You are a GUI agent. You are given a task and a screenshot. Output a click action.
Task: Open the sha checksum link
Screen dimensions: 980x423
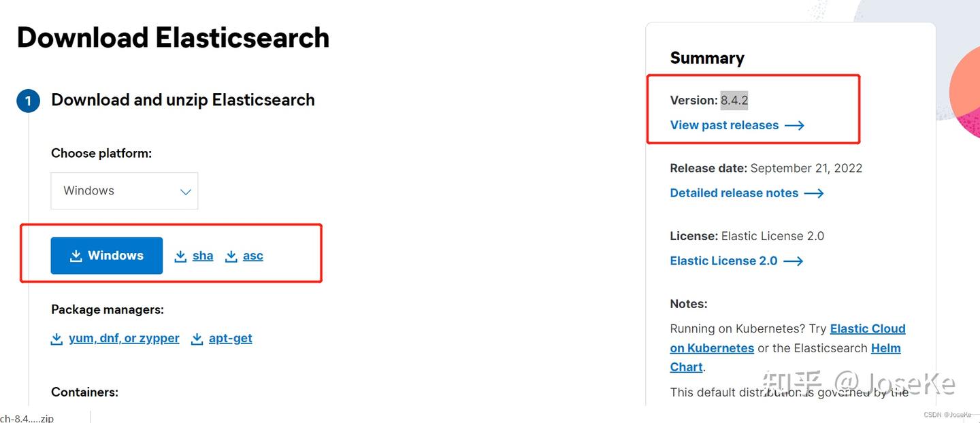pos(202,255)
